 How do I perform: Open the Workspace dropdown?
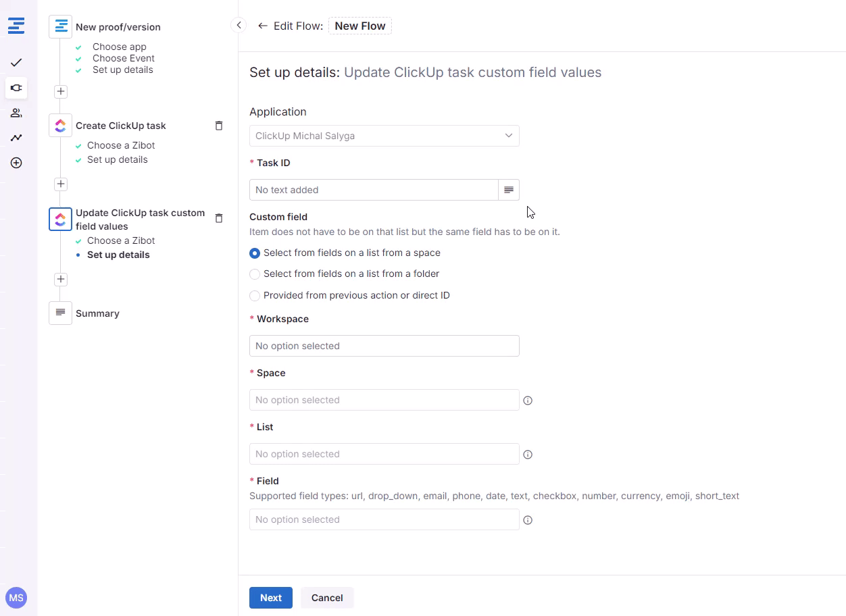pyautogui.click(x=384, y=346)
